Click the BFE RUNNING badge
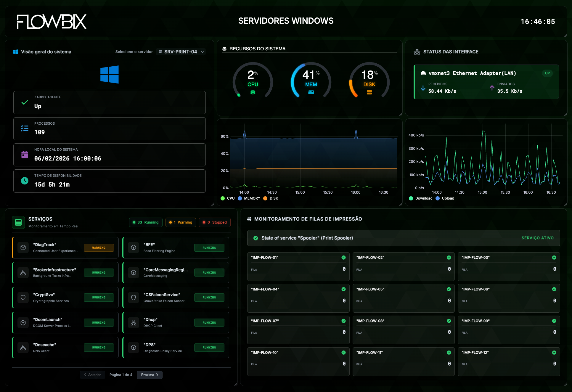 click(x=209, y=248)
